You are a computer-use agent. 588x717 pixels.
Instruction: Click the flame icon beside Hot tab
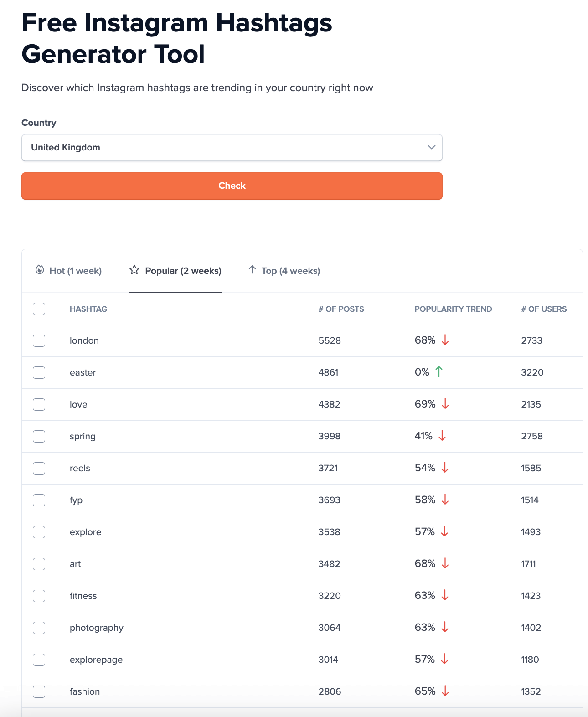(40, 270)
